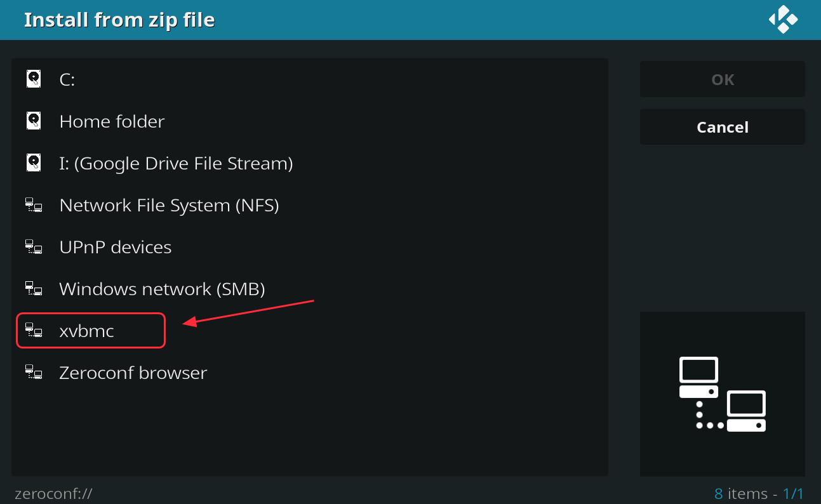Open the C: drive entry
The height and width of the screenshot is (504, 821).
pos(310,79)
